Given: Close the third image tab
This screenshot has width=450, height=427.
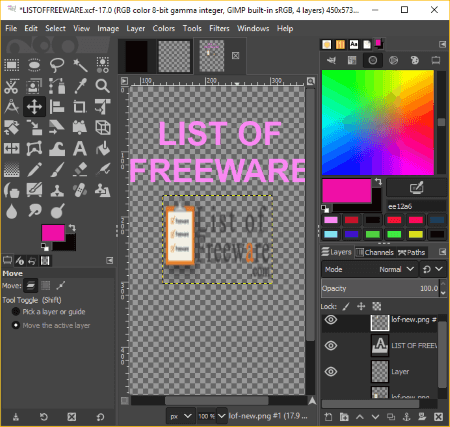Looking at the screenshot, I should [236, 56].
